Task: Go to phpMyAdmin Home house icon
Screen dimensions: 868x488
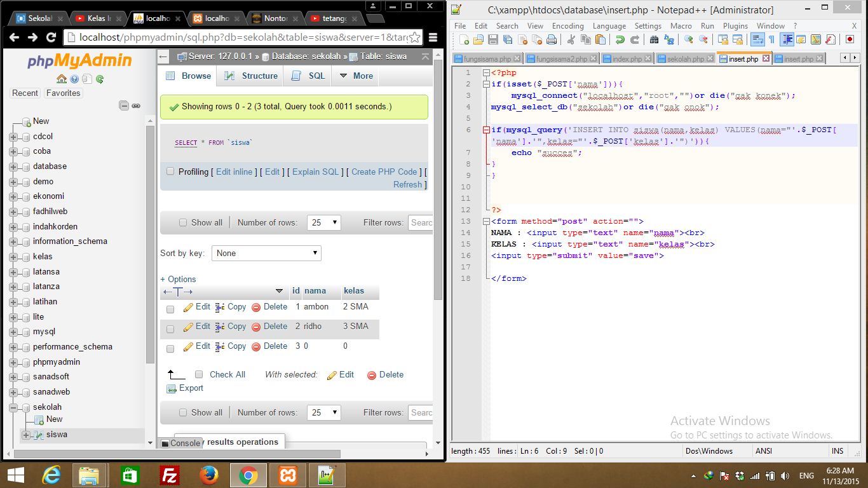Action: pos(62,79)
